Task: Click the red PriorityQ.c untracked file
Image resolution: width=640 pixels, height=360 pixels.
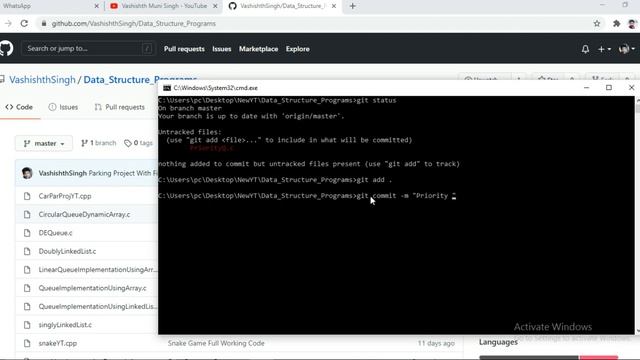Action: (211, 148)
